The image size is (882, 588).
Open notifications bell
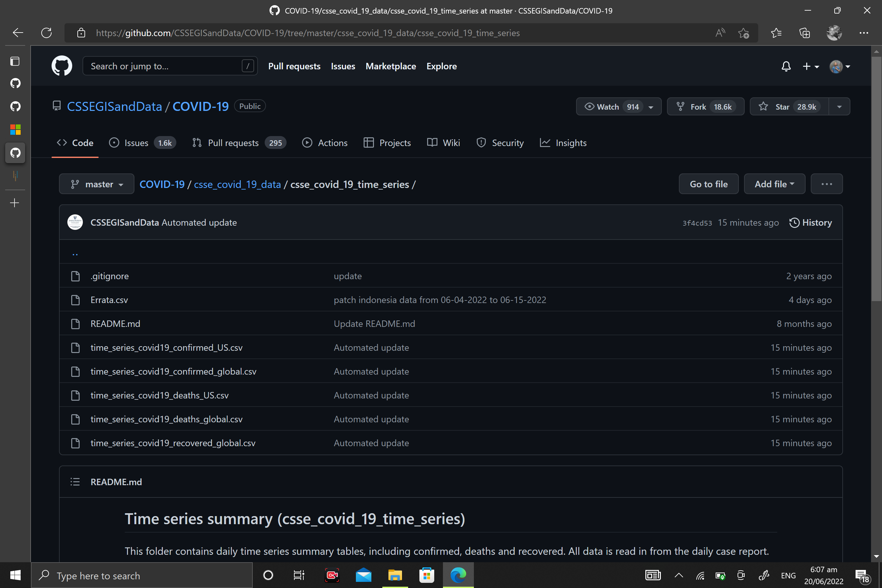click(x=786, y=66)
